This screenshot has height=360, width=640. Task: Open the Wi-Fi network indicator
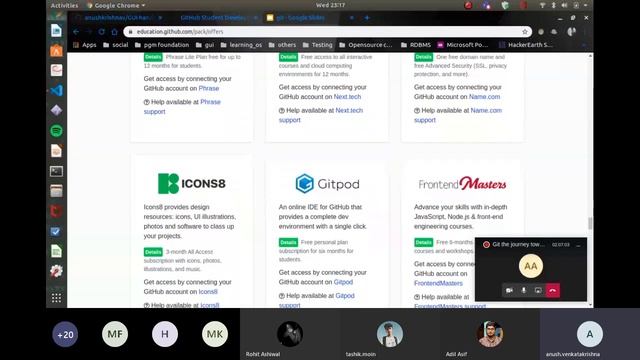(542, 5)
